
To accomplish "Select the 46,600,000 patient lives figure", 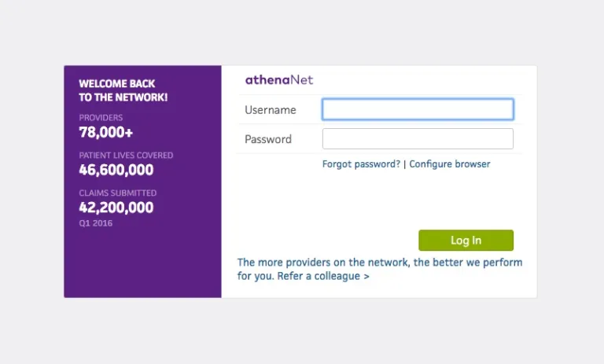I will 116,170.
